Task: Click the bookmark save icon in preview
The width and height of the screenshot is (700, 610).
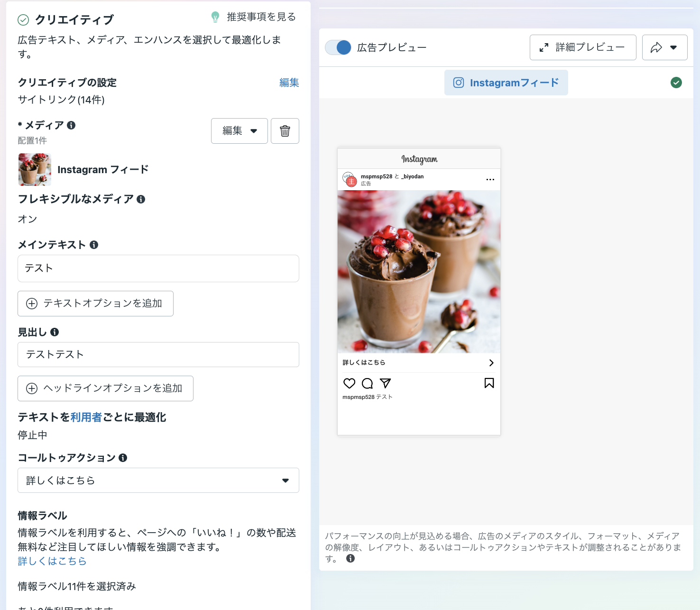Action: (489, 383)
